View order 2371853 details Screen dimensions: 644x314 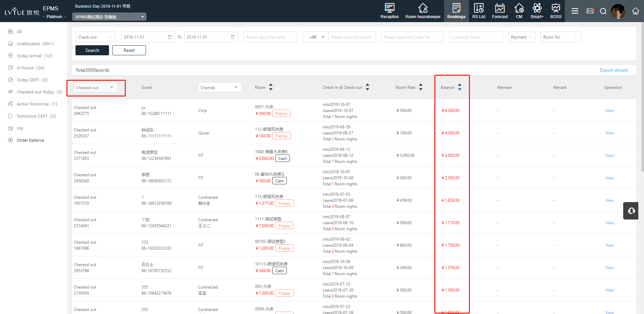pos(609,155)
